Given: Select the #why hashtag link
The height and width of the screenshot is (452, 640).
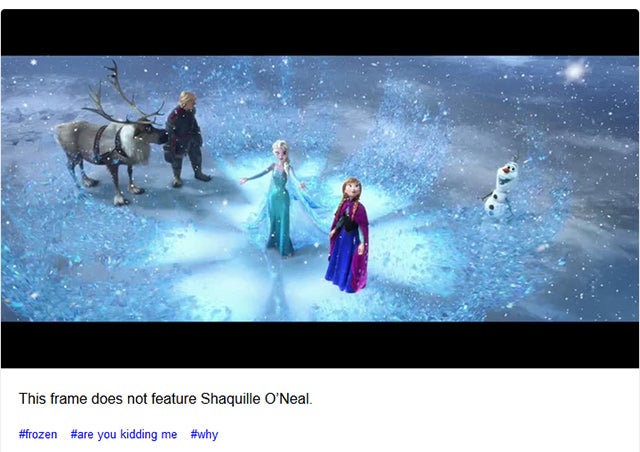Looking at the screenshot, I should [204, 434].
